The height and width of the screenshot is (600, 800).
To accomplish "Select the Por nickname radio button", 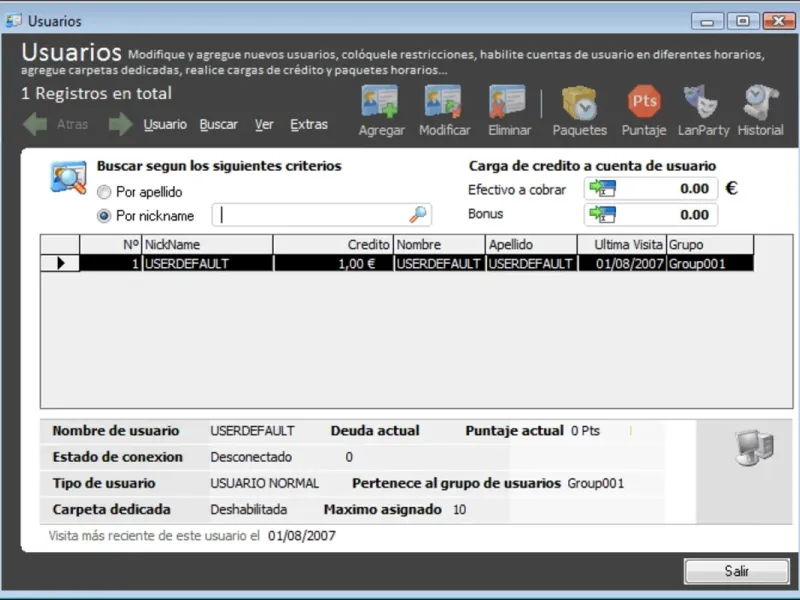I will click(x=104, y=216).
